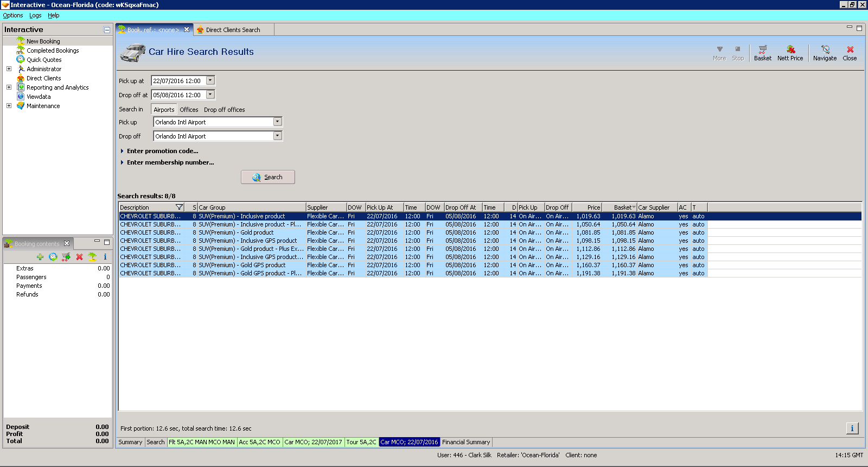The width and height of the screenshot is (868, 467).
Task: Expand the Administrator tree node
Action: [9, 69]
